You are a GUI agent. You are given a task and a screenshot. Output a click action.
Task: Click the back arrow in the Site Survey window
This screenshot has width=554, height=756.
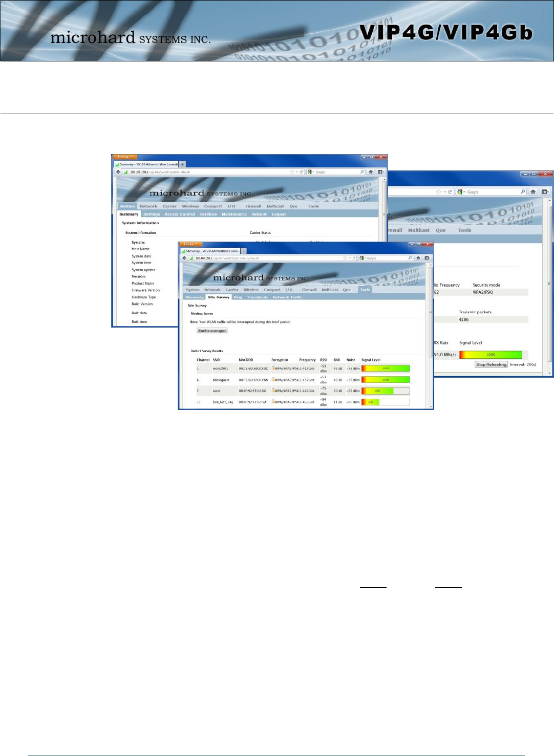(x=184, y=258)
